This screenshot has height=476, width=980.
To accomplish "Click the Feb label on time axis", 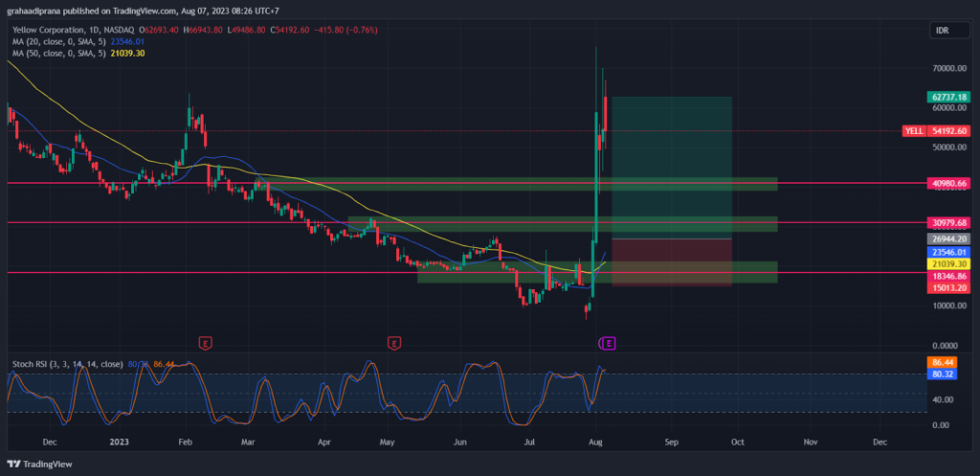I will [x=185, y=442].
